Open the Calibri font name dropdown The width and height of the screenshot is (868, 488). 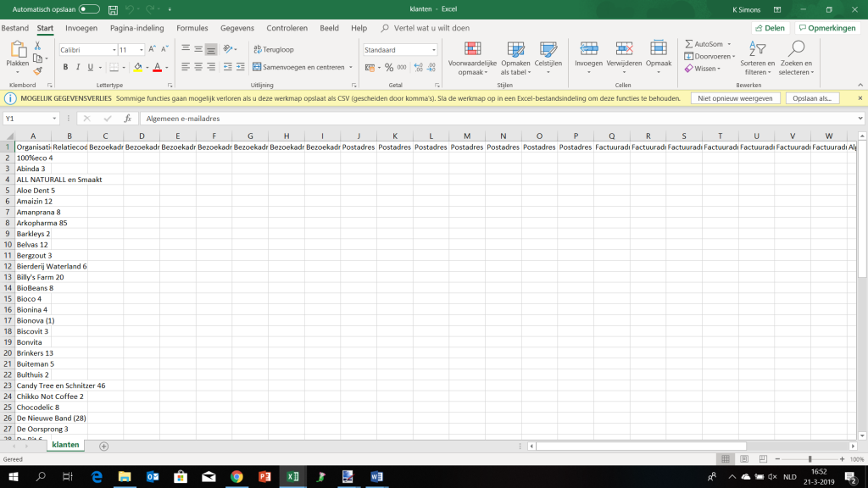pos(114,50)
